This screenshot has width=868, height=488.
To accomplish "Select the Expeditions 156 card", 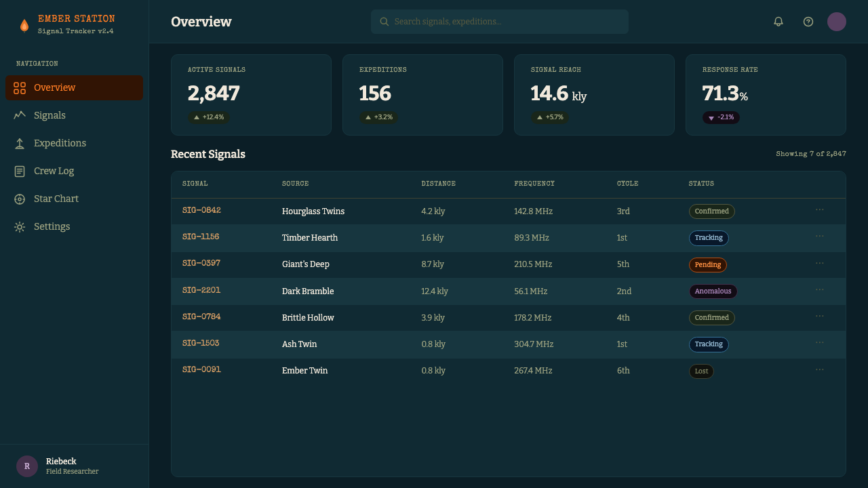I will point(422,95).
